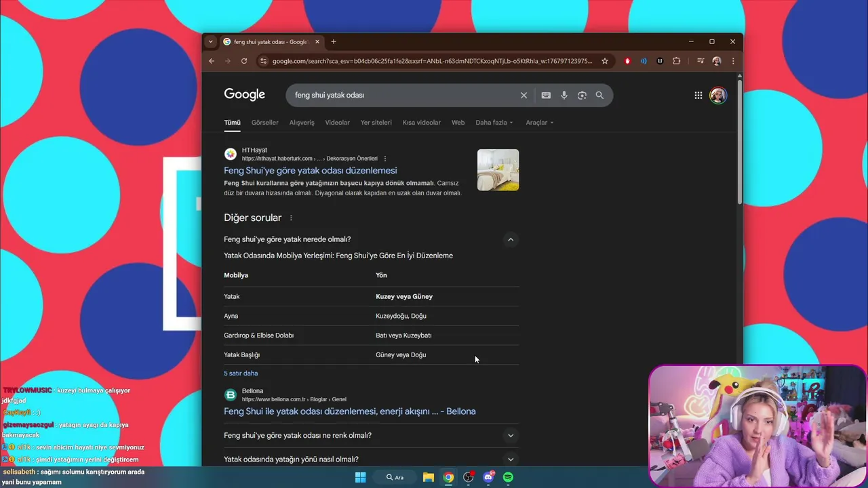This screenshot has height=488, width=868.
Task: Click the black cat-face extension icon
Action: tap(660, 61)
